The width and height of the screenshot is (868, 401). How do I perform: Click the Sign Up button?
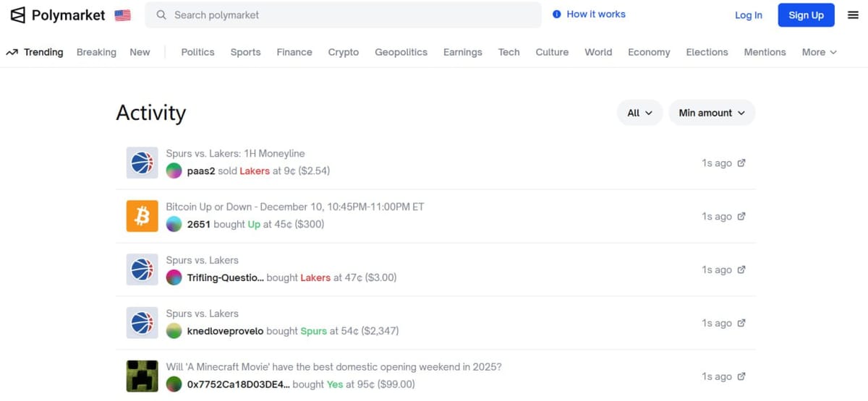point(806,15)
